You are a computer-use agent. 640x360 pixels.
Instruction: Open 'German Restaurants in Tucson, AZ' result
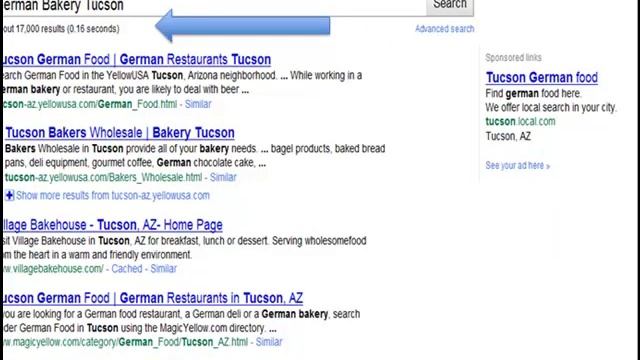coord(153,298)
